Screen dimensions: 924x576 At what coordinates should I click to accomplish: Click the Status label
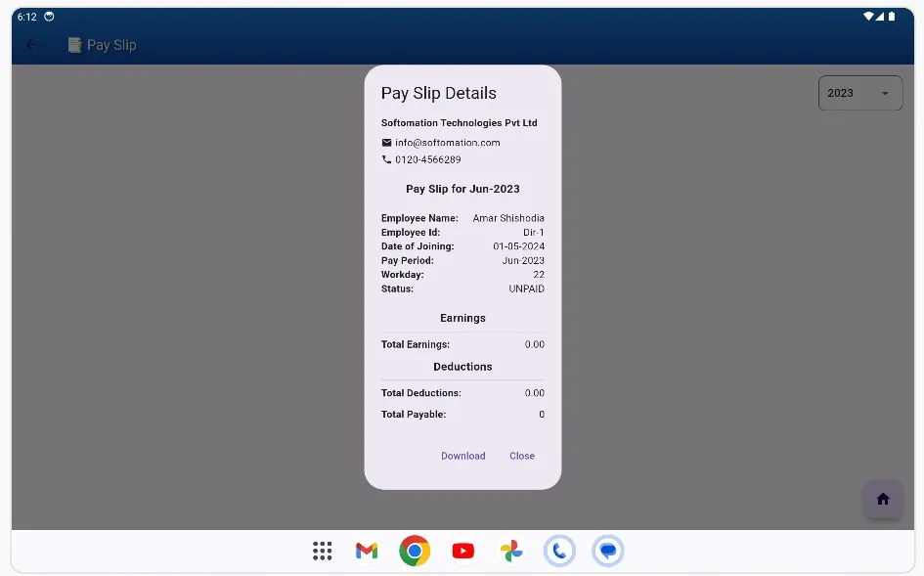tap(397, 288)
